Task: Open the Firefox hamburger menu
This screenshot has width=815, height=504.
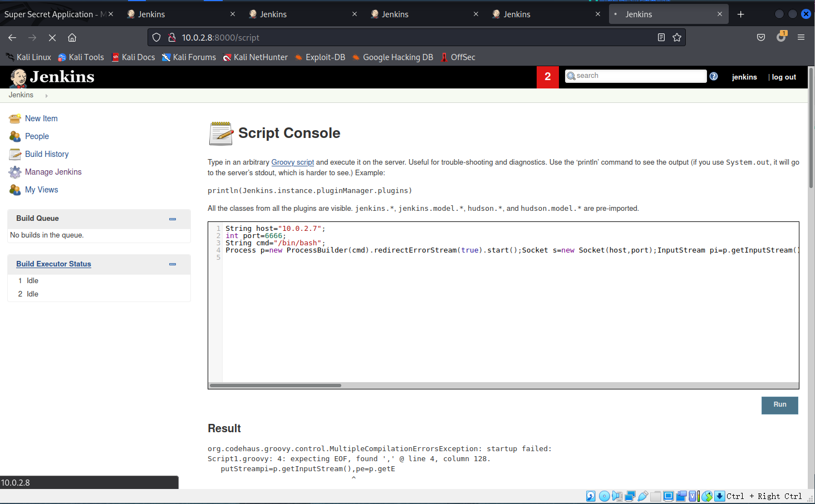Action: tap(801, 37)
